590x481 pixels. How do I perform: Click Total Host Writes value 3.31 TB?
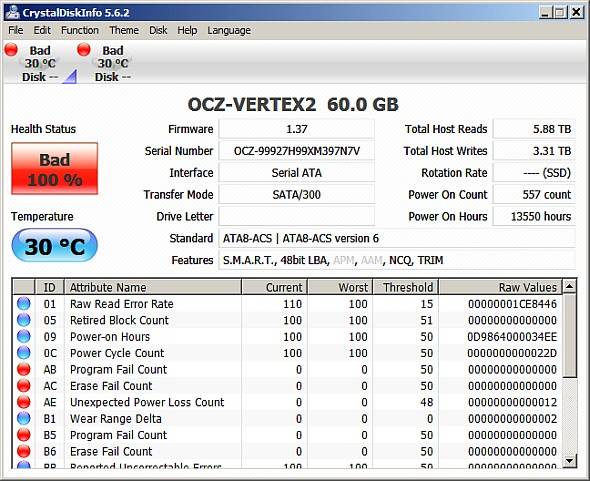point(534,151)
